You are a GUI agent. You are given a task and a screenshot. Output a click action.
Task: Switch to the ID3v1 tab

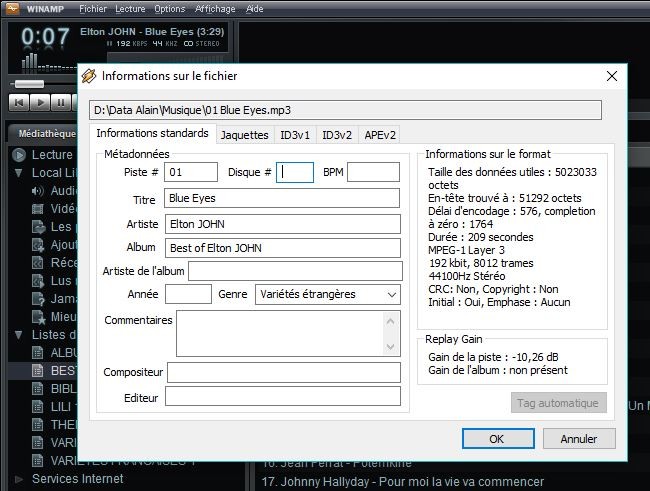pyautogui.click(x=295, y=135)
